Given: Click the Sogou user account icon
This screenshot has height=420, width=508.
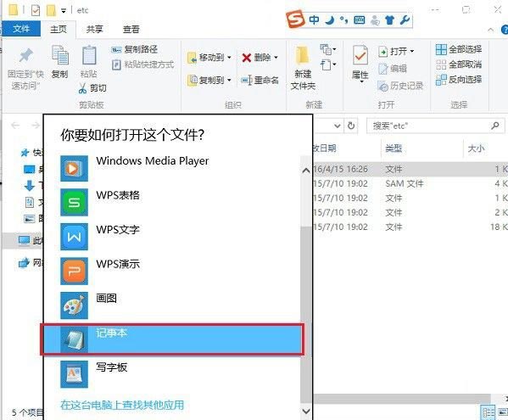Looking at the screenshot, I should [x=375, y=20].
